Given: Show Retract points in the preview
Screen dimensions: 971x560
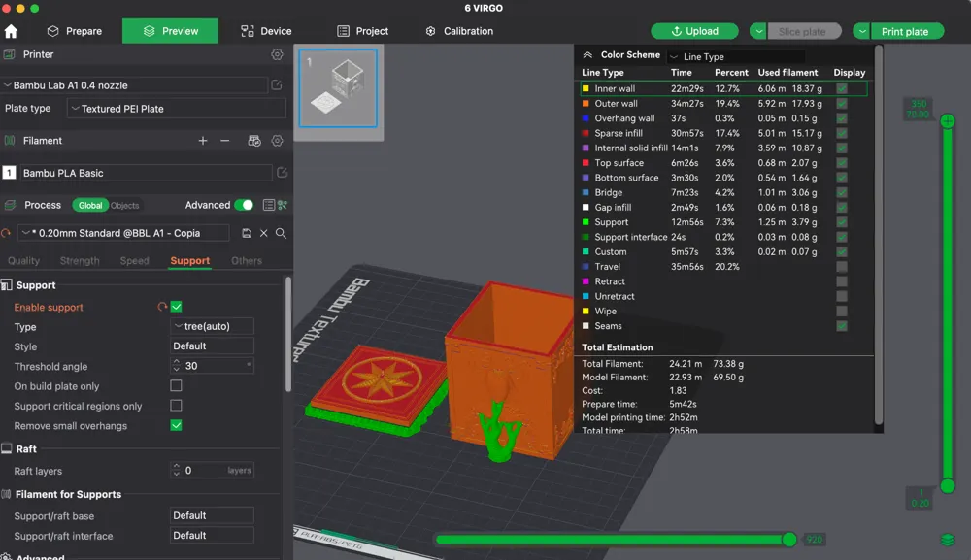Looking at the screenshot, I should pyautogui.click(x=842, y=281).
